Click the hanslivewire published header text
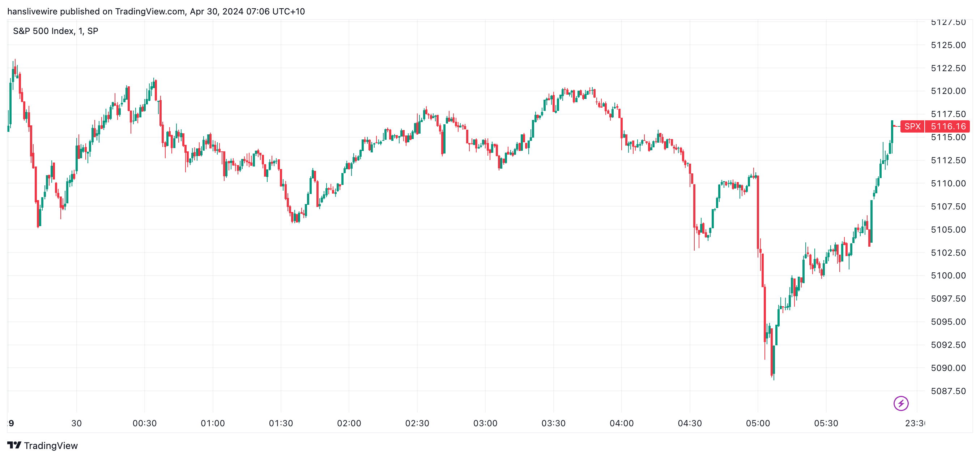 pos(156,12)
